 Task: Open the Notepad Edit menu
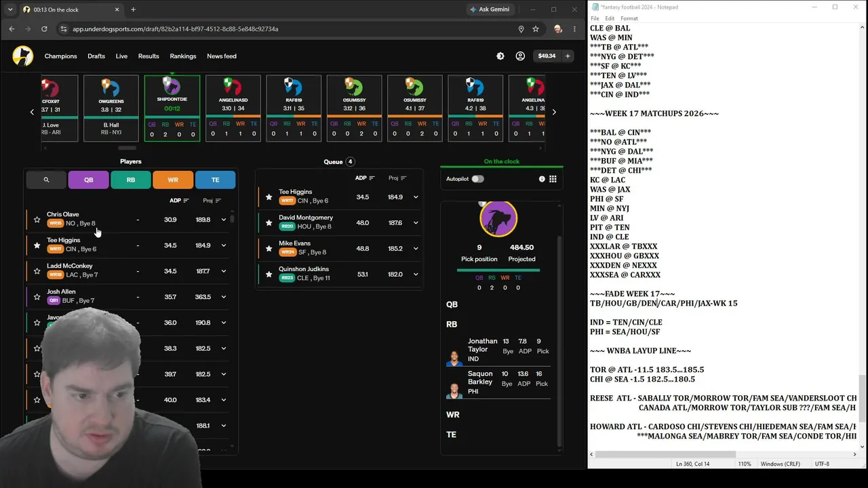tap(610, 18)
